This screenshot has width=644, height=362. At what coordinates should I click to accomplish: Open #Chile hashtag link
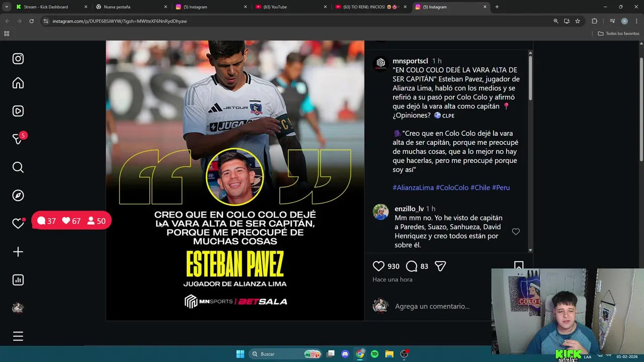pyautogui.click(x=480, y=188)
